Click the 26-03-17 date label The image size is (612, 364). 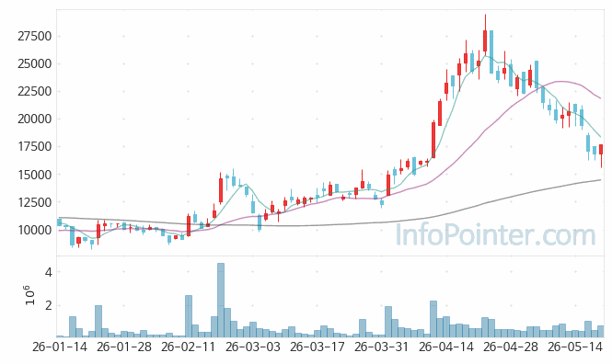(318, 347)
